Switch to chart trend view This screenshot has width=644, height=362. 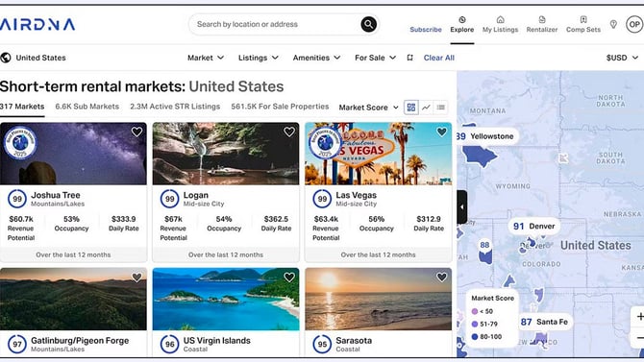(x=426, y=108)
